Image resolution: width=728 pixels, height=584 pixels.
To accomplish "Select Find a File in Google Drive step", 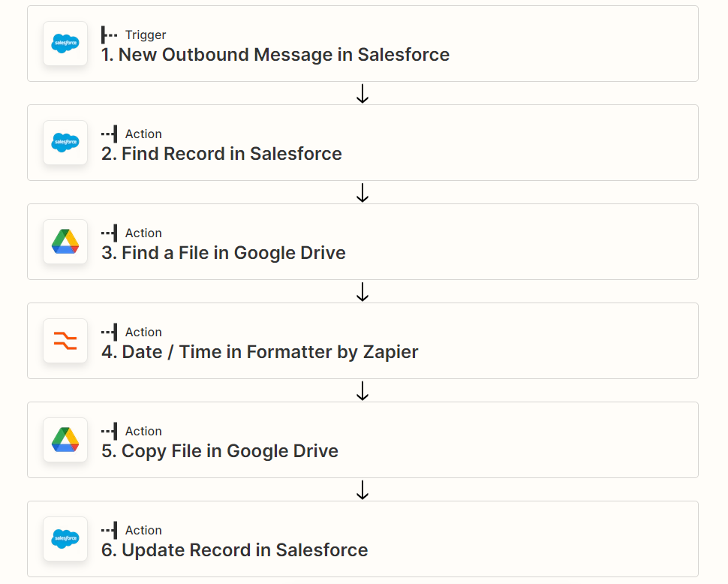I will coord(362,242).
